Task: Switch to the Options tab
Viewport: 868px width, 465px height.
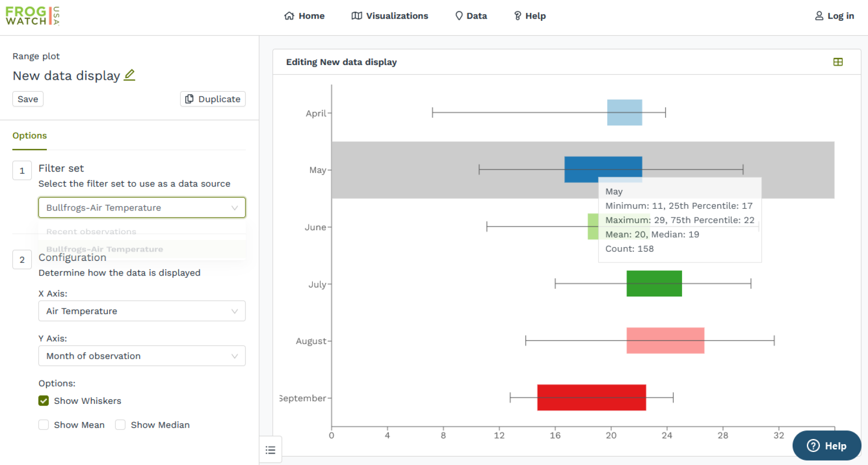Action: [x=29, y=136]
